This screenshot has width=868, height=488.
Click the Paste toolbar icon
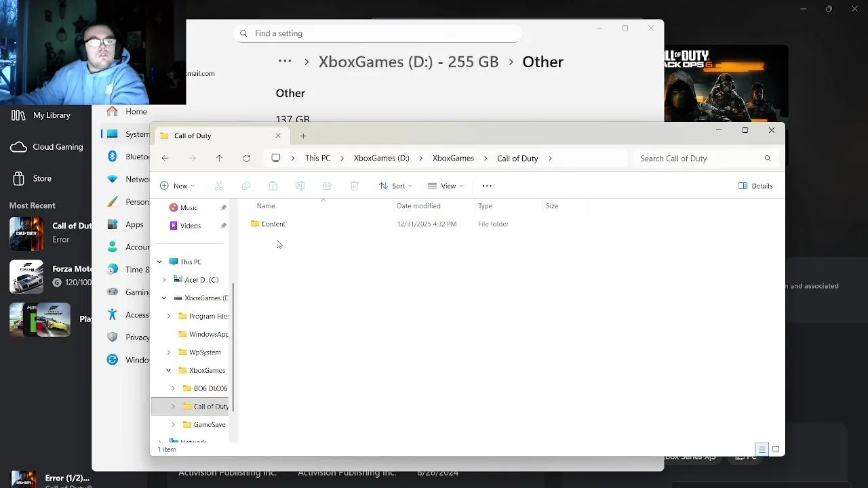273,186
